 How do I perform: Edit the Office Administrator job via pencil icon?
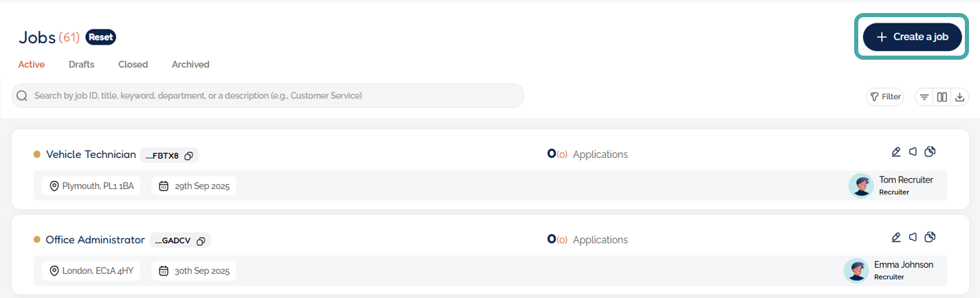point(895,237)
